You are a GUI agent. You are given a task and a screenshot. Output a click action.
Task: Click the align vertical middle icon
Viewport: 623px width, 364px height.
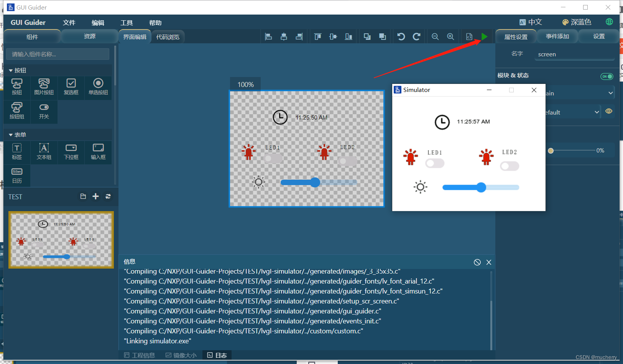point(333,37)
